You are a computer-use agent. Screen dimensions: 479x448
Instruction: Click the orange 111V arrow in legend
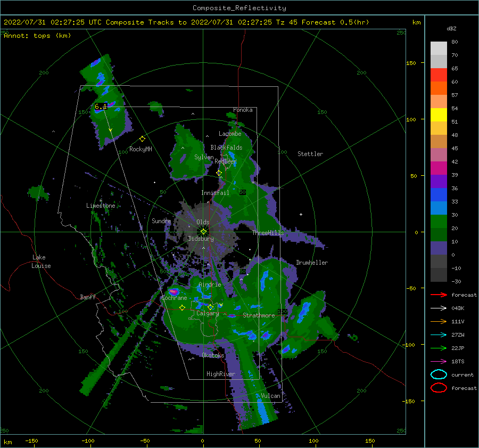click(x=439, y=321)
